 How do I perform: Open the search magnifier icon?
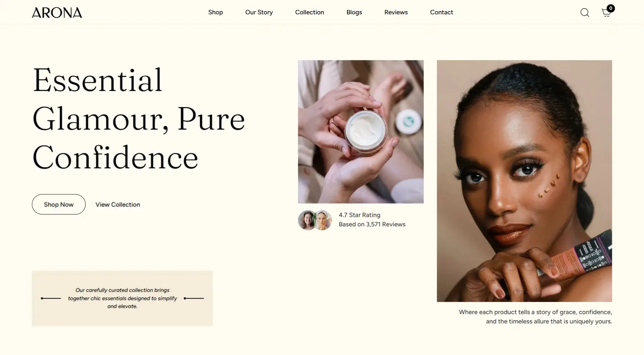585,13
